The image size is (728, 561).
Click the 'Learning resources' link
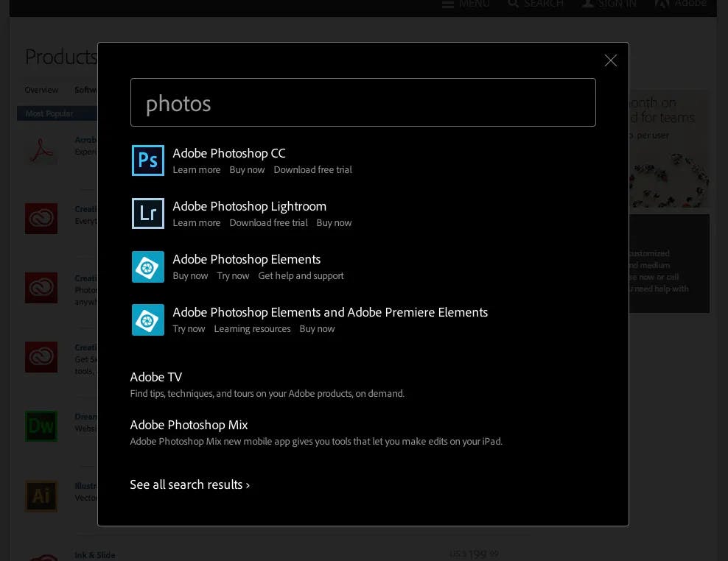point(252,328)
